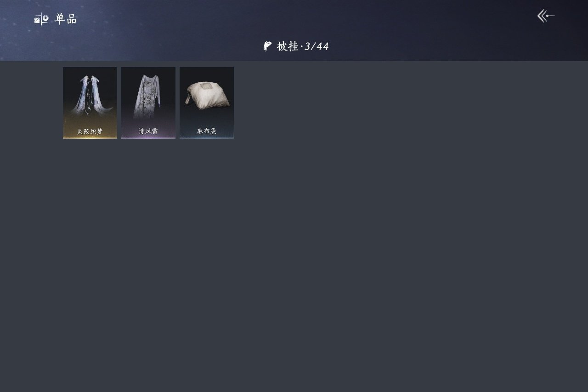Viewport: 588px width, 392px height.
Task: Click the 麻布袋 name label
Action: [207, 131]
